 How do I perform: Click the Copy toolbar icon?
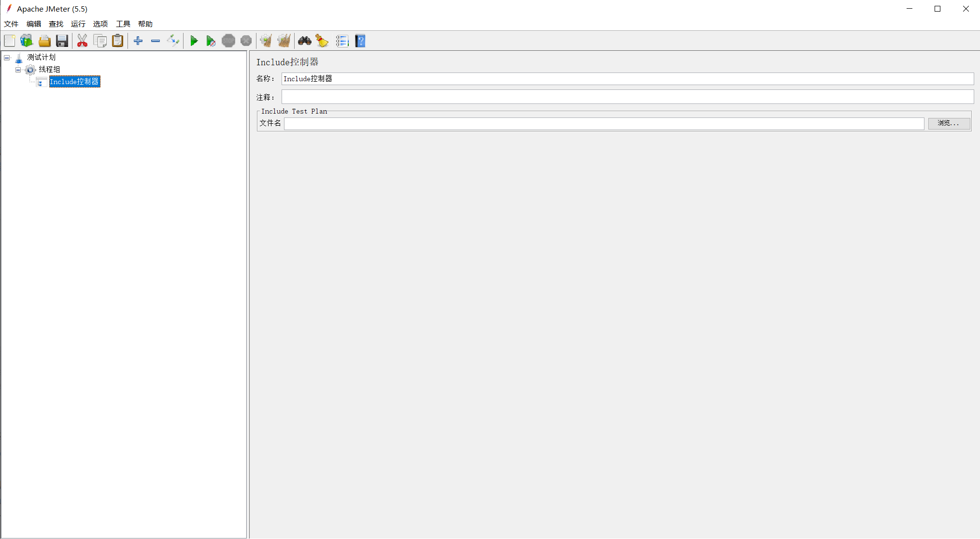(100, 41)
